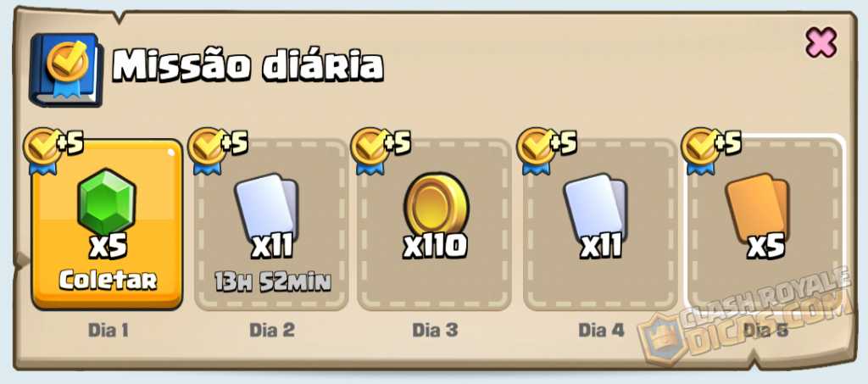Close the Missão diária panel
The width and height of the screenshot is (868, 384).
(x=821, y=42)
